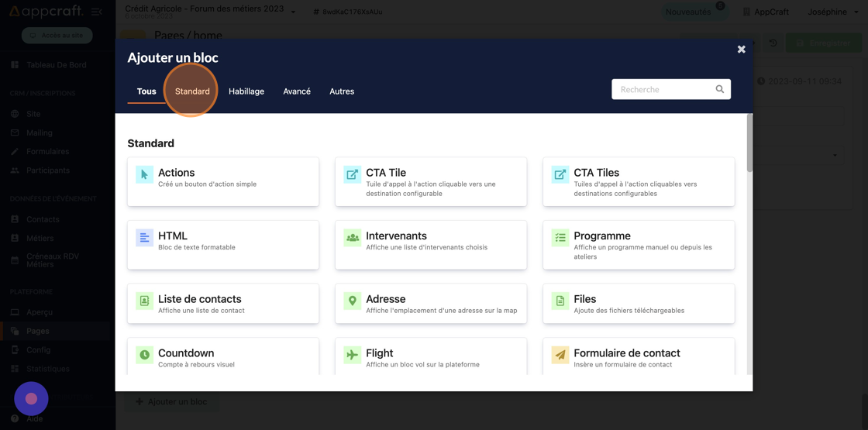This screenshot has height=430, width=868.
Task: Click the Actions block cursor icon
Action: click(144, 174)
